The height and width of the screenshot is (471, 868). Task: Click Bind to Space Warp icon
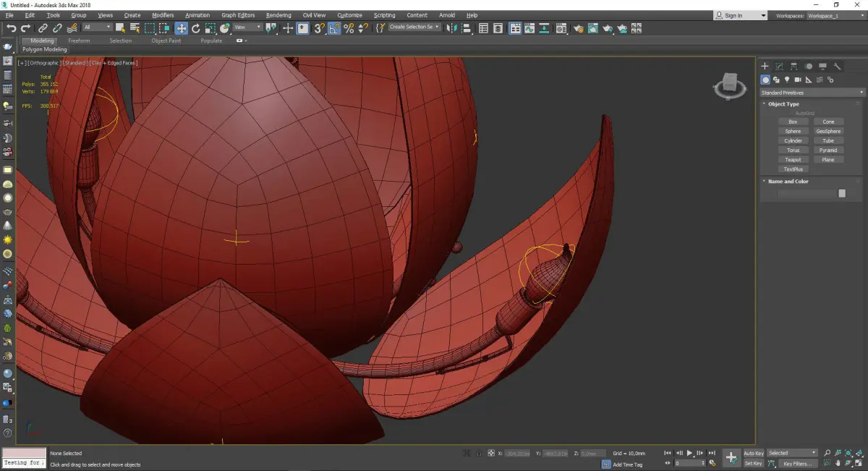pyautogui.click(x=73, y=28)
